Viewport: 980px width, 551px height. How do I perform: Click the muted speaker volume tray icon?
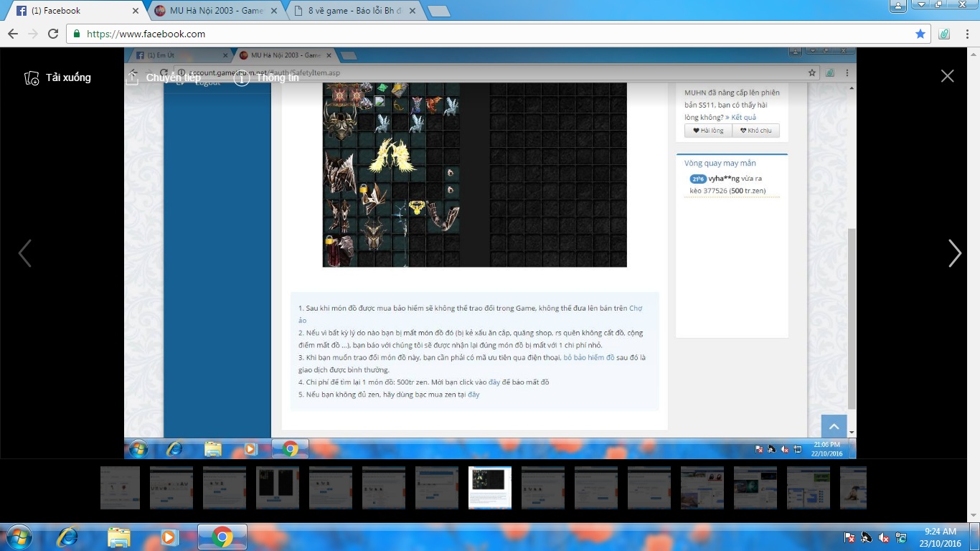pos(884,537)
